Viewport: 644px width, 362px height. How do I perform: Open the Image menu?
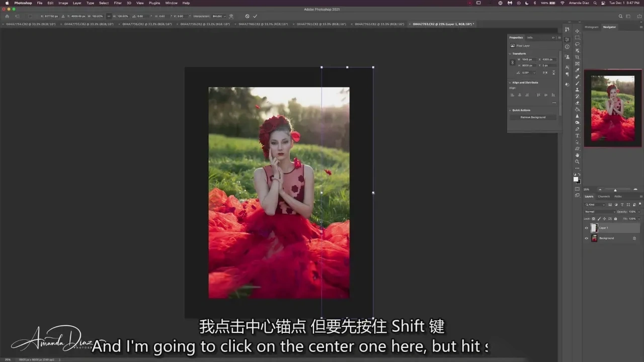tap(63, 3)
